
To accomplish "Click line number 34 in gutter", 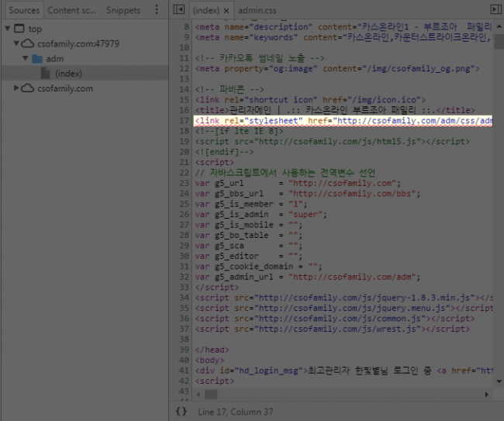I will pos(184,298).
